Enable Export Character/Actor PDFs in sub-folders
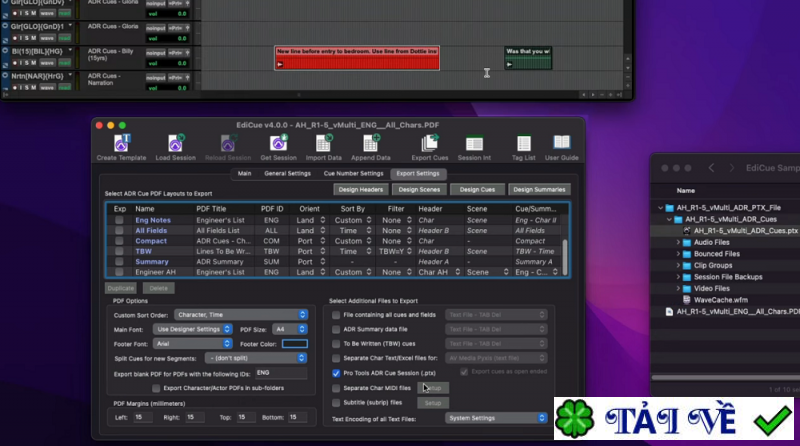 click(x=155, y=387)
